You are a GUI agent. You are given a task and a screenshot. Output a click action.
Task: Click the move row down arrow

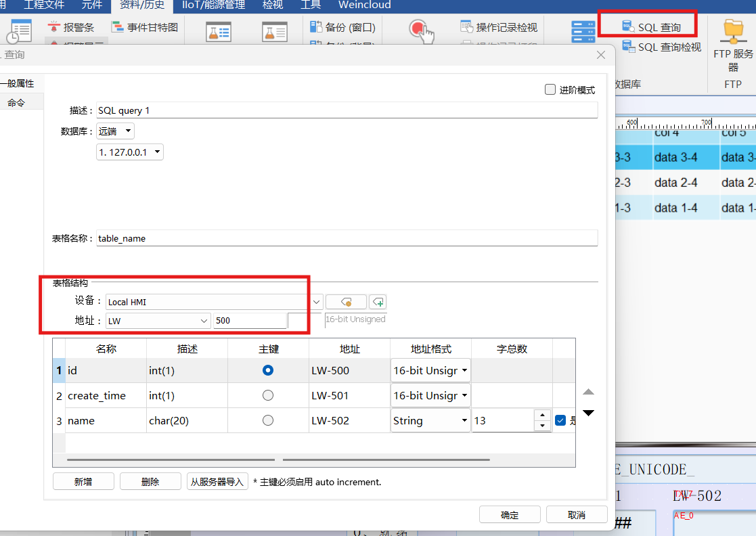[589, 413]
